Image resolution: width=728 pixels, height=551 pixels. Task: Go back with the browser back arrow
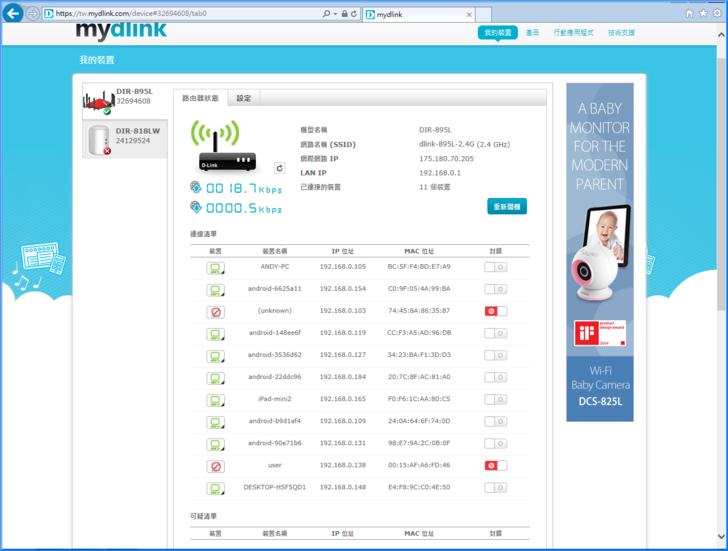pyautogui.click(x=14, y=14)
